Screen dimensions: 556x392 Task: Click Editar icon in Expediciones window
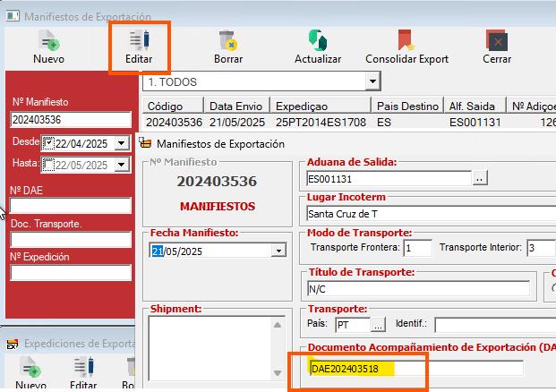coord(83,367)
